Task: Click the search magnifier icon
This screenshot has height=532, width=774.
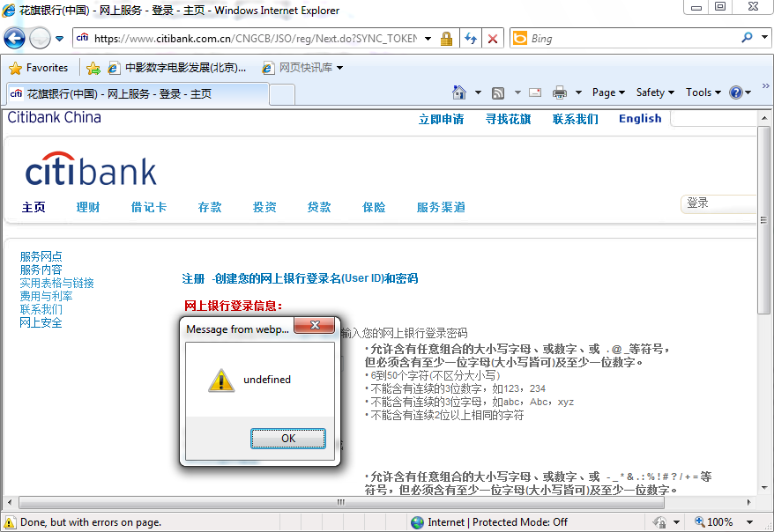Action: point(747,38)
